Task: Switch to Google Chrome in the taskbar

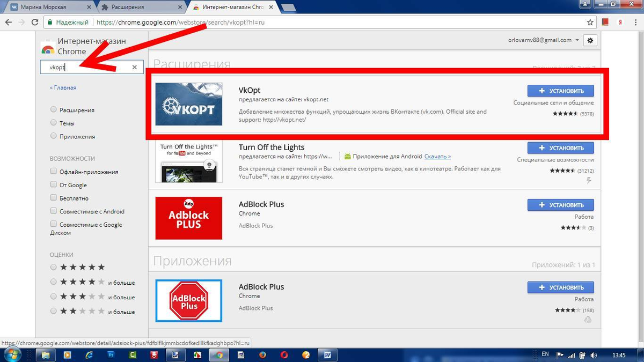Action: [x=219, y=355]
